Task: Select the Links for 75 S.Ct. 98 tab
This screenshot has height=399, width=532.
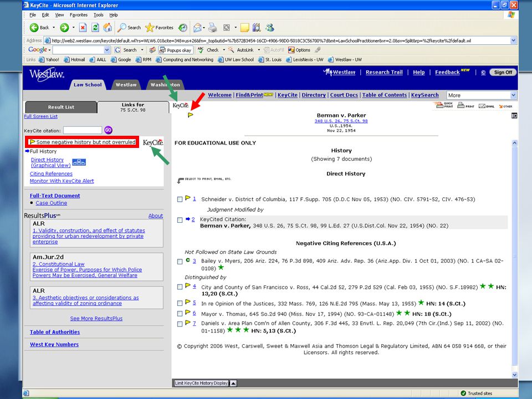Action: (x=132, y=107)
